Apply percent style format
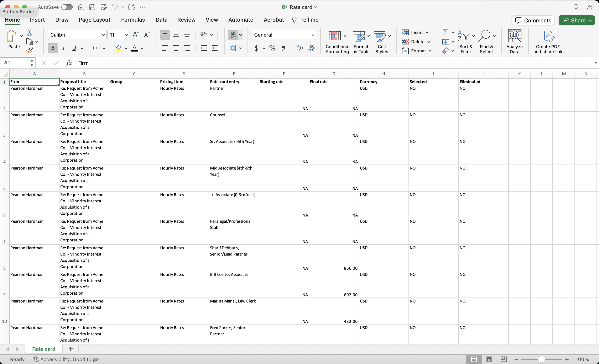This screenshot has width=599, height=364. [x=272, y=48]
